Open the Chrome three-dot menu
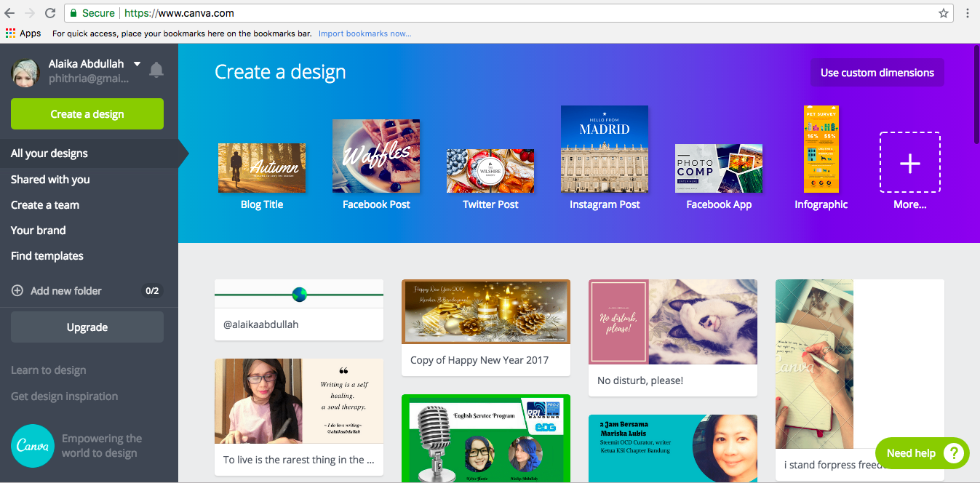Screen dimensions: 980x483 968,13
